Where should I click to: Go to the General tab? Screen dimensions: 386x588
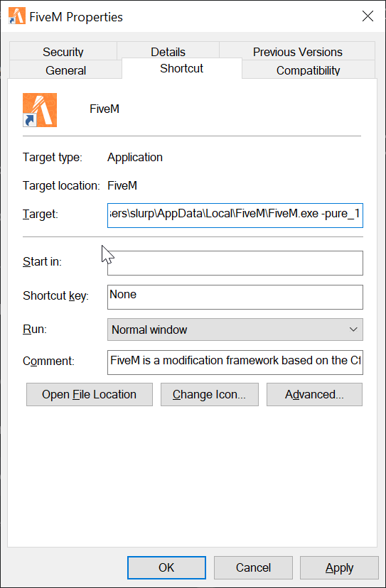tap(65, 70)
